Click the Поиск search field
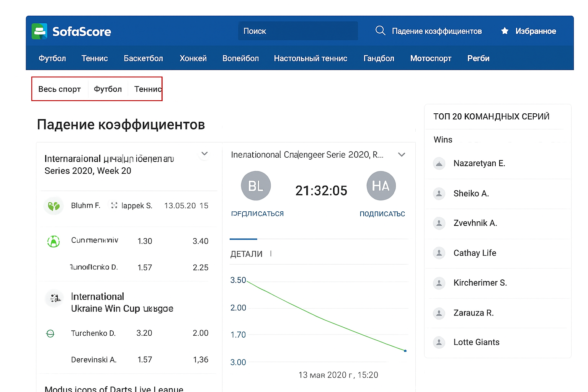Viewport: 588px width, 392px height. (298, 31)
